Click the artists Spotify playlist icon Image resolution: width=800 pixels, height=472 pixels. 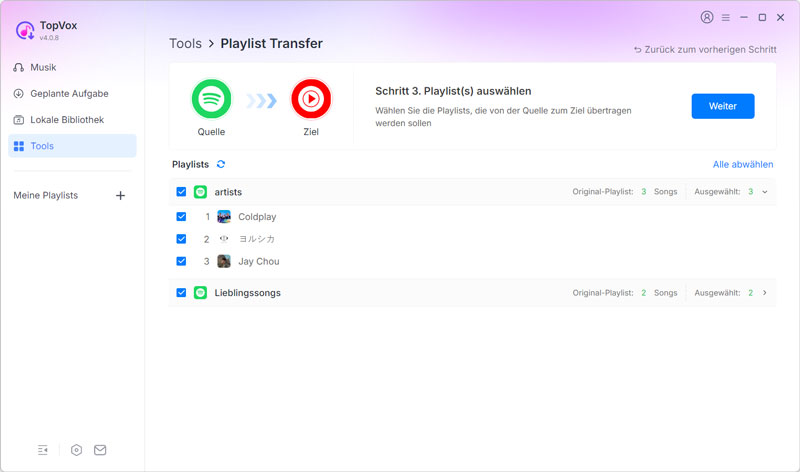tap(201, 192)
